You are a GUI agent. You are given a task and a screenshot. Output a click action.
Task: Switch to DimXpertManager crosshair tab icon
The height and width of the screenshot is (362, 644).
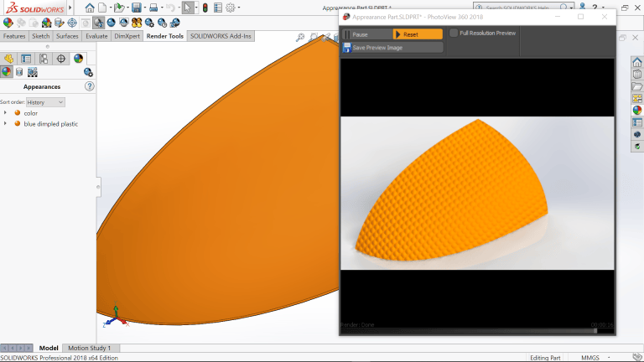click(60, 59)
